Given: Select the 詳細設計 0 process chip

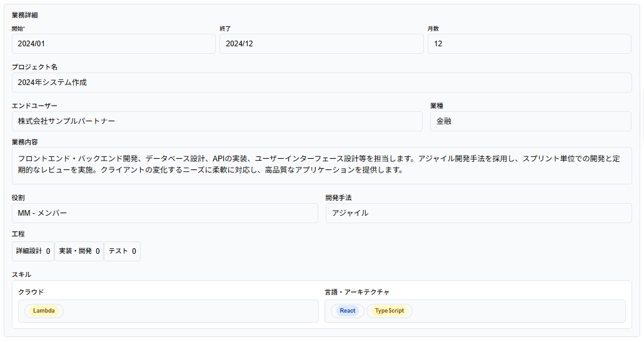Looking at the screenshot, I should click(x=33, y=251).
